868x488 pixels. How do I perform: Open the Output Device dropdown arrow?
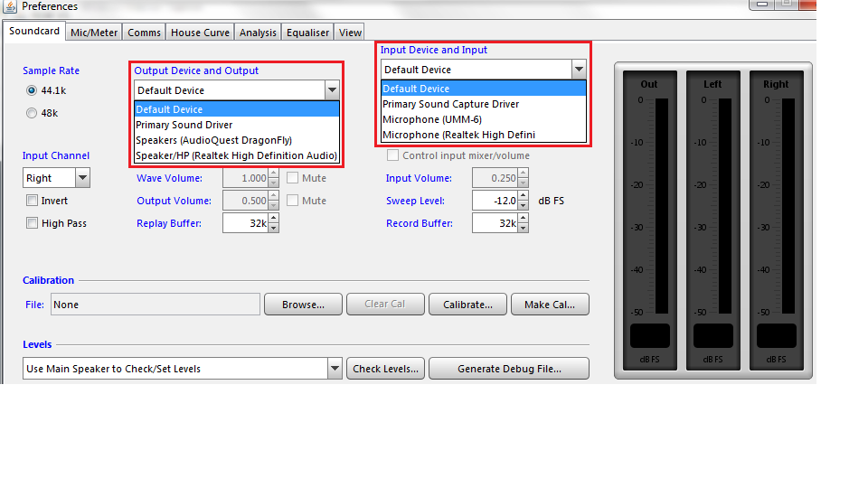(332, 90)
